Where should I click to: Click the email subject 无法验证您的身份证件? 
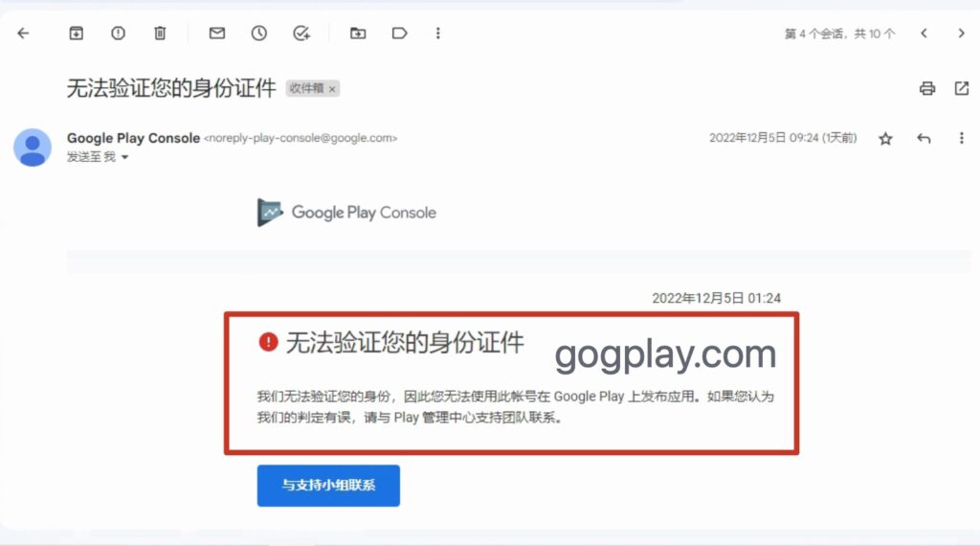[171, 88]
